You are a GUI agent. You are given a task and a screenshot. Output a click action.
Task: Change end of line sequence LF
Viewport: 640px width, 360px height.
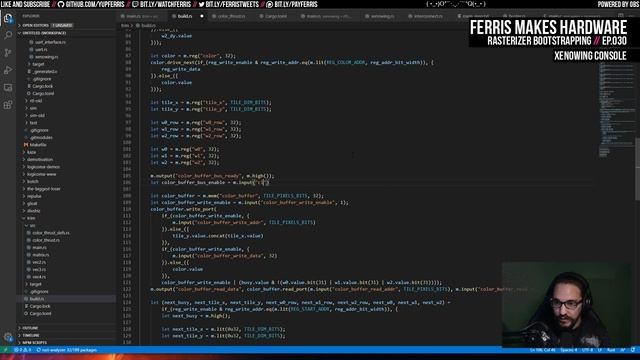[600, 350]
